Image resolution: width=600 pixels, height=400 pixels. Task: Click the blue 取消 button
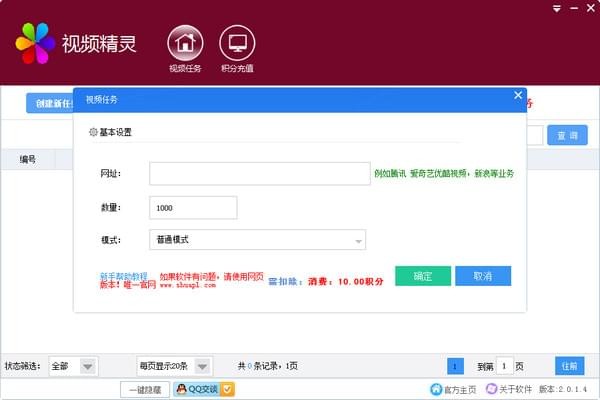click(483, 276)
